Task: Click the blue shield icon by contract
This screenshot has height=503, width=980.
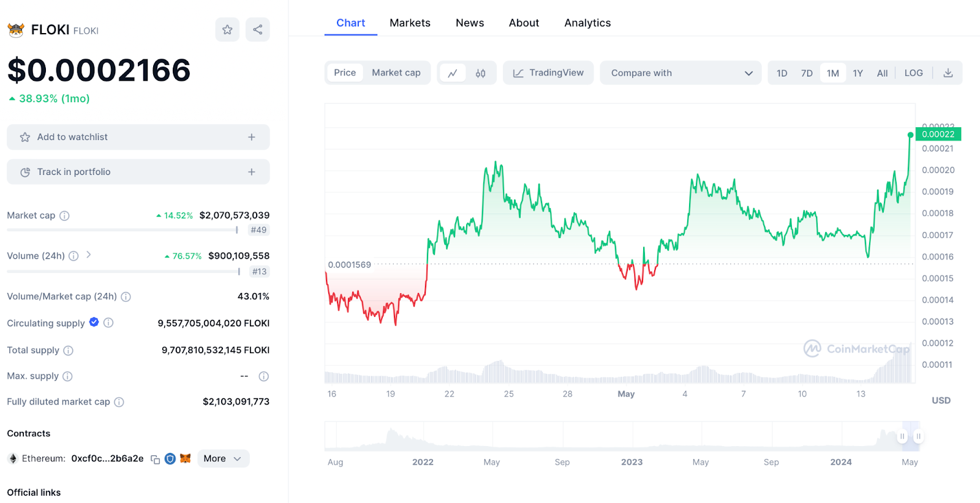Action: 170,458
